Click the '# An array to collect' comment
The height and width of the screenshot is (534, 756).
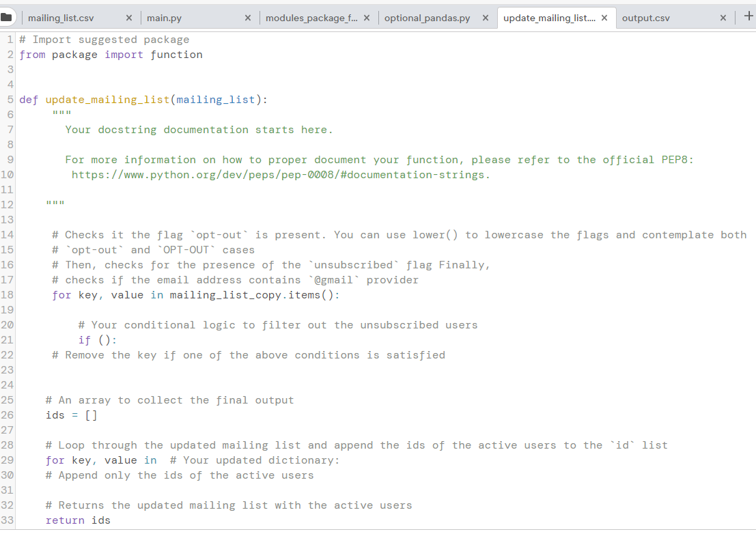click(x=170, y=400)
